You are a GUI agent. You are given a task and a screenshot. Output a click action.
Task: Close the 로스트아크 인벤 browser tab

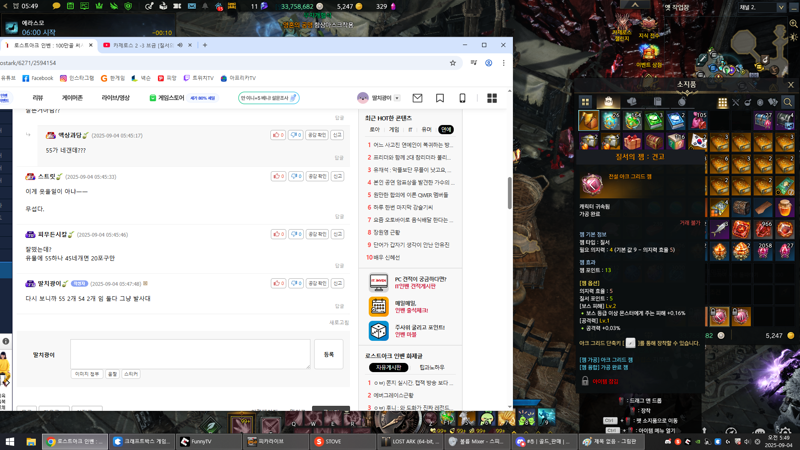[91, 45]
